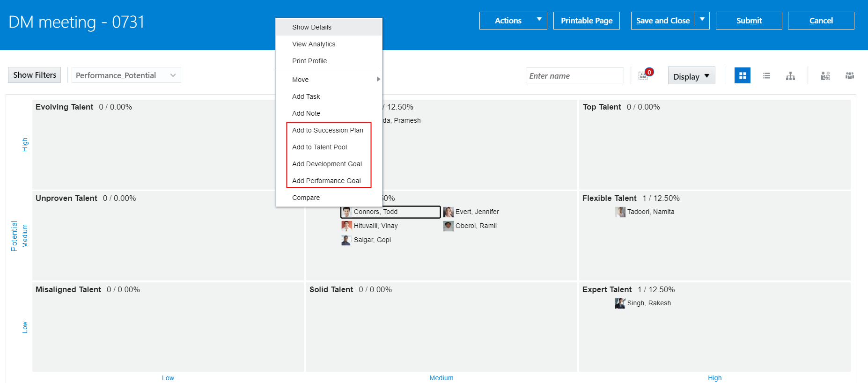868x383 pixels.
Task: Open the holding area icon with badge
Action: tap(646, 74)
